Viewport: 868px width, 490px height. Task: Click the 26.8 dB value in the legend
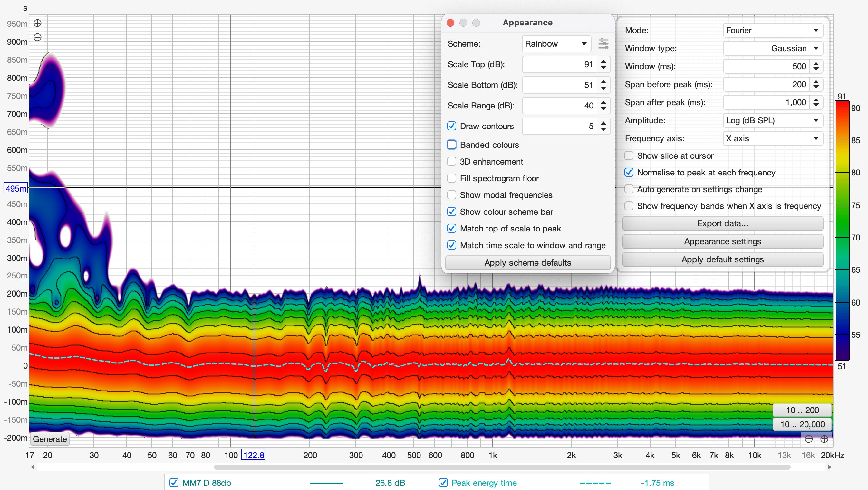390,483
